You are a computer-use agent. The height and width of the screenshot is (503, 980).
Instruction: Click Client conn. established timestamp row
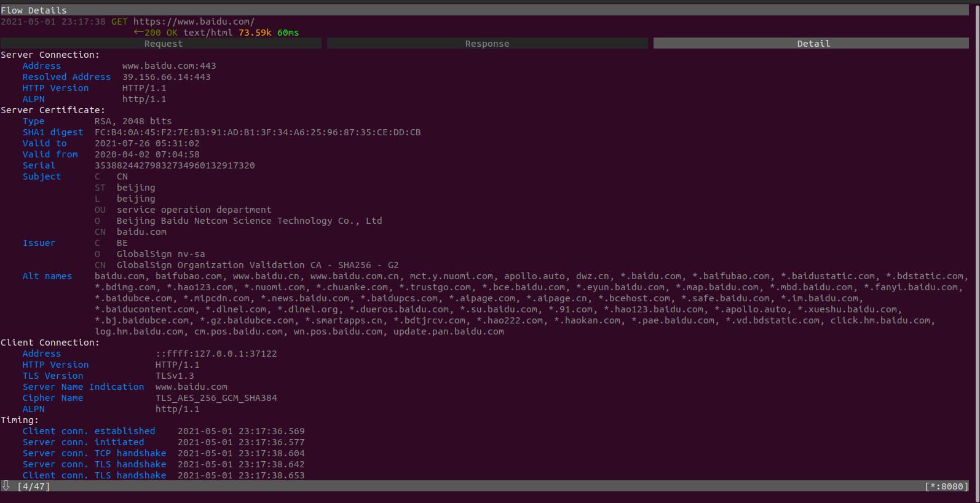164,431
